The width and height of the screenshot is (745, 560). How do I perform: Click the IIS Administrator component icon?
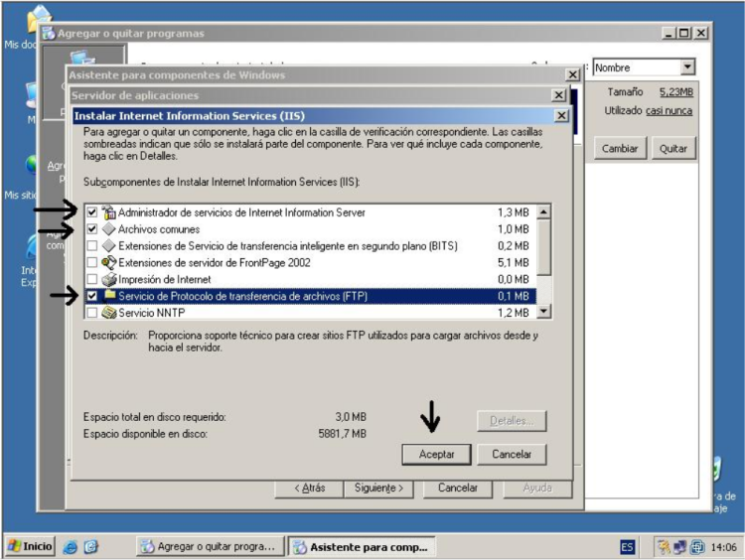click(x=109, y=212)
